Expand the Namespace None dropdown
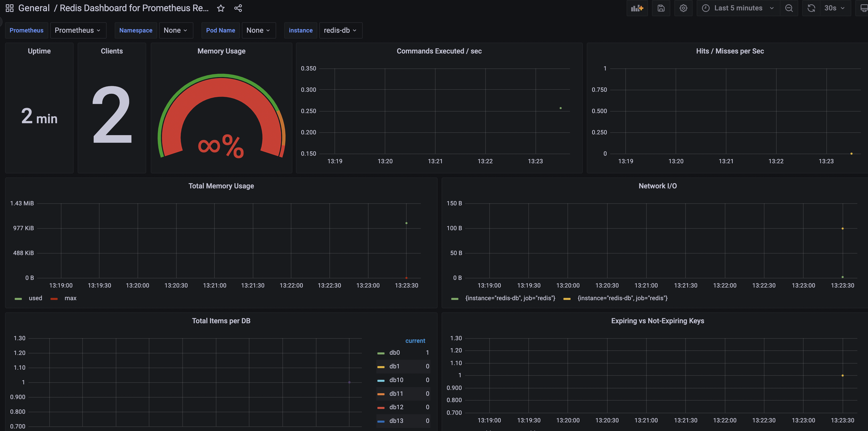 [176, 30]
